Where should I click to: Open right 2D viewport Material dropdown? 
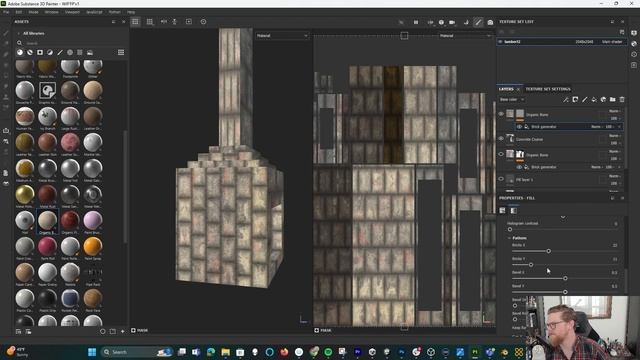[465, 36]
